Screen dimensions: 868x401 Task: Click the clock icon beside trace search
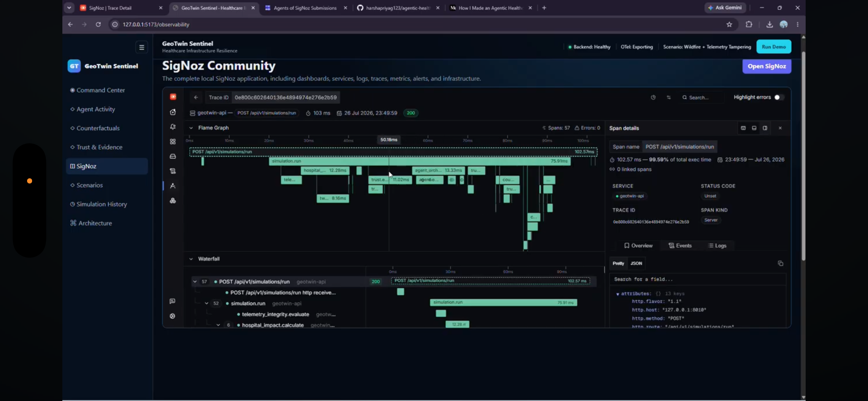653,97
